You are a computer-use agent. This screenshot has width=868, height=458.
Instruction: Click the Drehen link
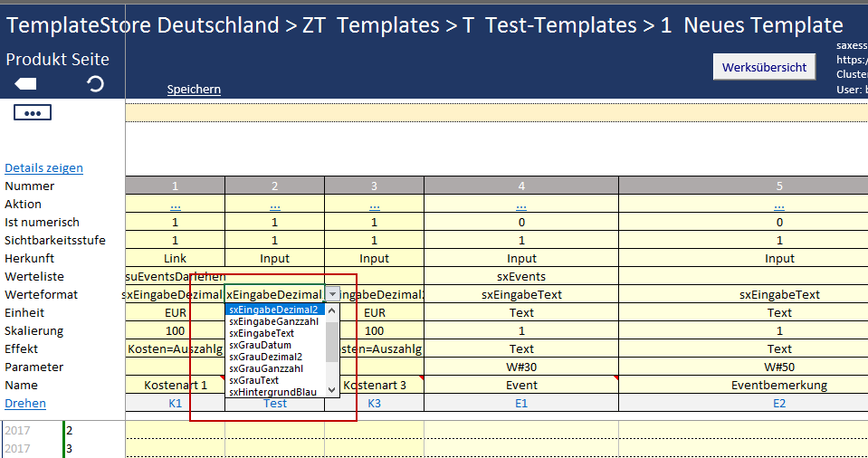point(24,403)
